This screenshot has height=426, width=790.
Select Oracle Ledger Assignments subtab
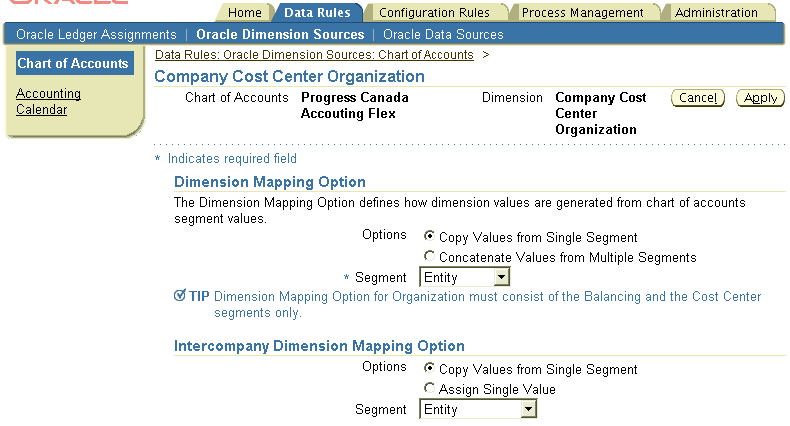click(96, 34)
